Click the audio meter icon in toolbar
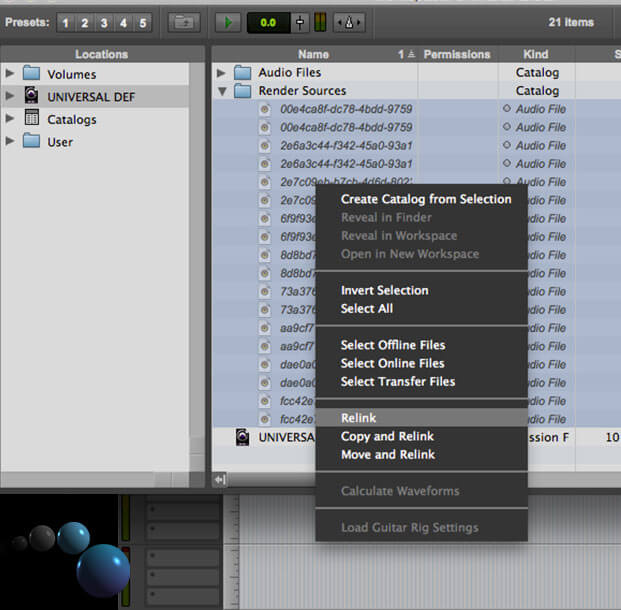This screenshot has height=610, width=621. pyautogui.click(x=320, y=21)
